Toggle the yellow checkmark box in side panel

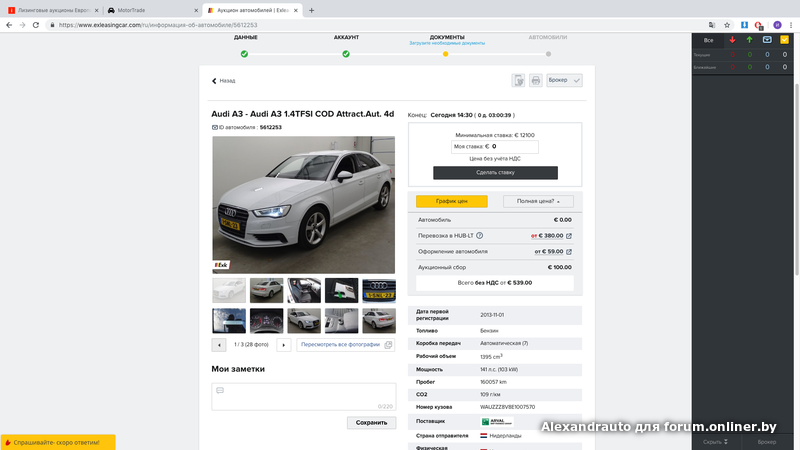coord(785,40)
